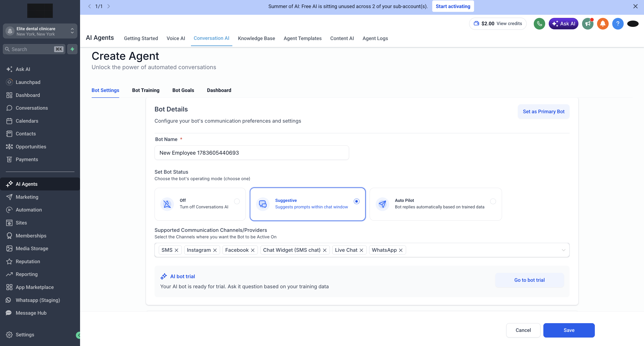Open the Content AI tab
644x346 pixels.
point(342,38)
